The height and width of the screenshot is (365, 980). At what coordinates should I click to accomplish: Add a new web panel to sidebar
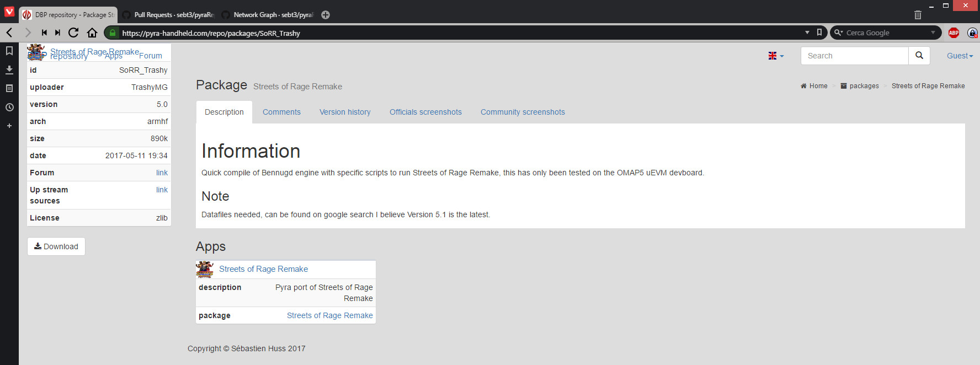[x=9, y=126]
